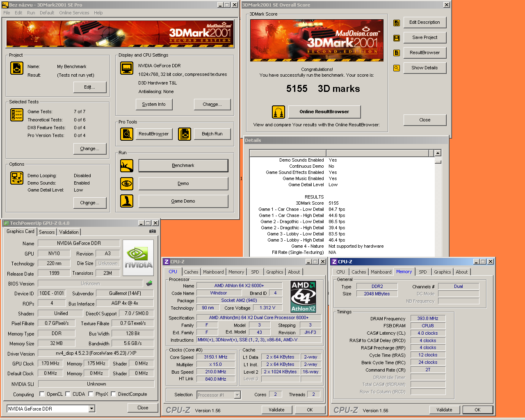Click Save Project button

pyautogui.click(x=425, y=37)
